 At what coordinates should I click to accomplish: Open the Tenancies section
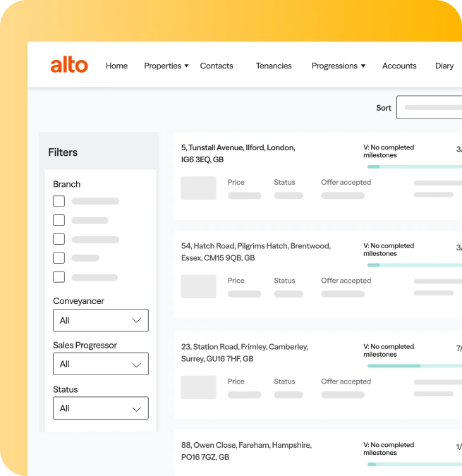click(274, 66)
